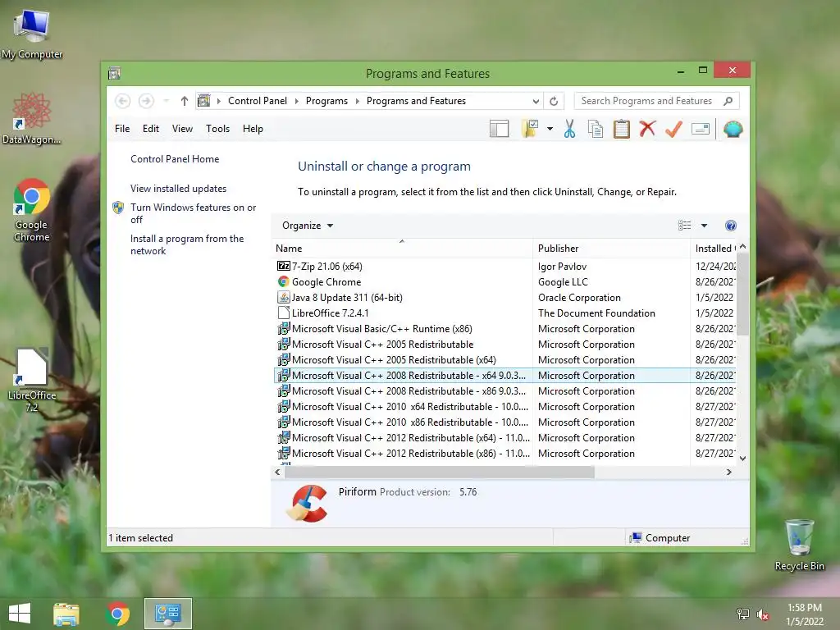Select the Recycle Bin desktop icon
This screenshot has height=630, width=840.
coord(799,545)
